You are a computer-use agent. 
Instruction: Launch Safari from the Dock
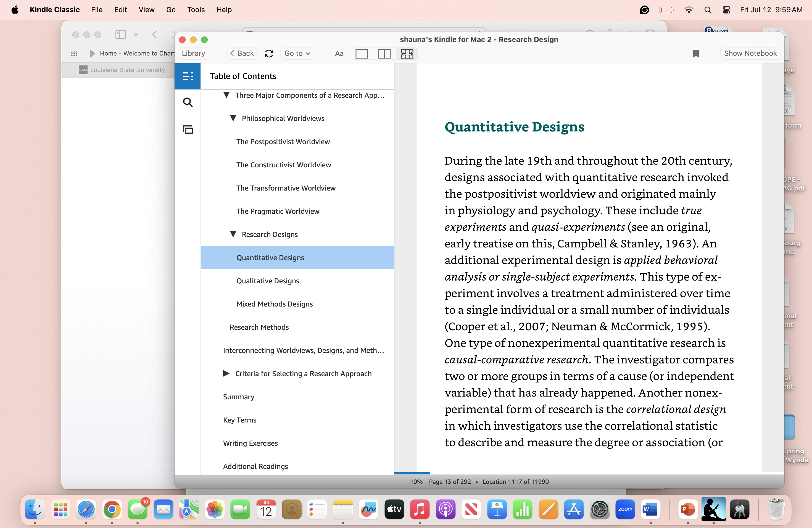coord(86,509)
